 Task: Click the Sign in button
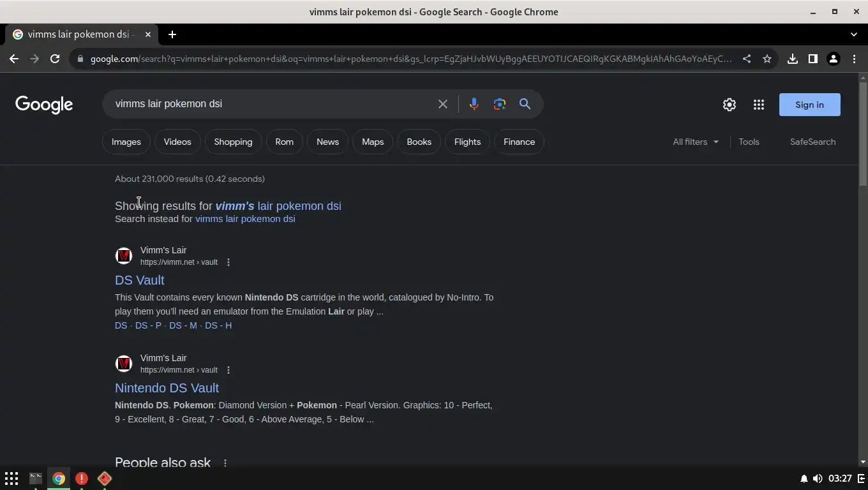point(810,105)
